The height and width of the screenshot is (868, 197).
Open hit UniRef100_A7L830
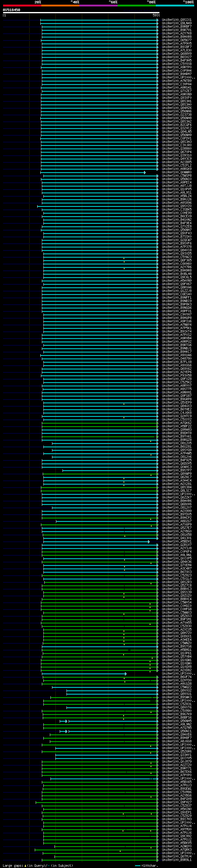[x=176, y=50]
